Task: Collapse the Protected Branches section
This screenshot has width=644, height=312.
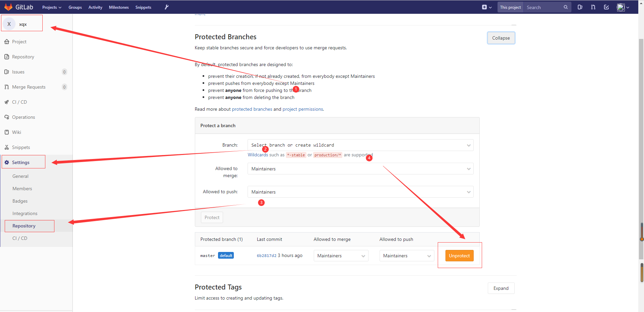Action: (x=501, y=38)
